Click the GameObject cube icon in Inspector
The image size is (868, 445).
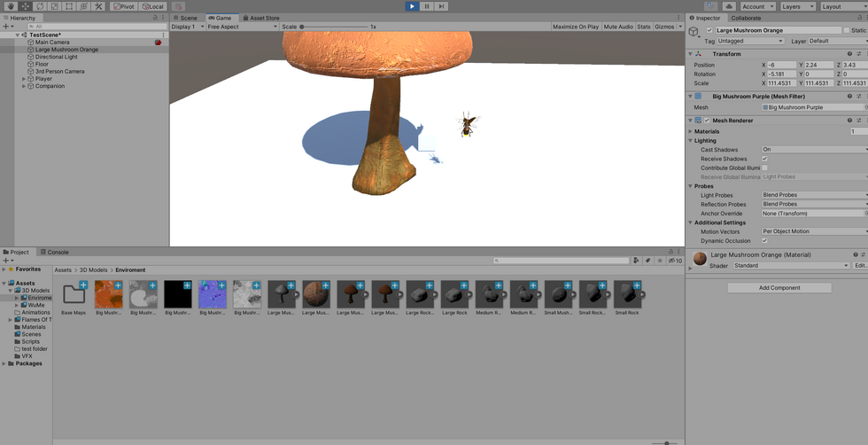pyautogui.click(x=694, y=33)
